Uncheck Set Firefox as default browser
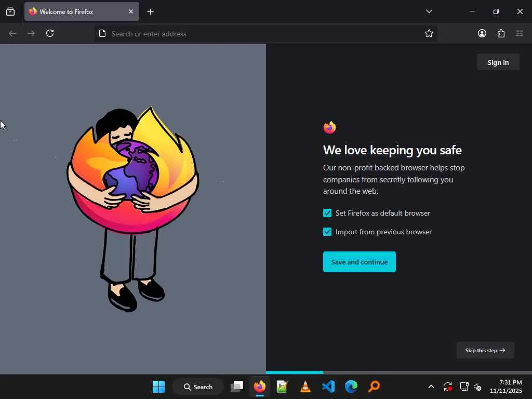The height and width of the screenshot is (399, 532). pyautogui.click(x=327, y=213)
